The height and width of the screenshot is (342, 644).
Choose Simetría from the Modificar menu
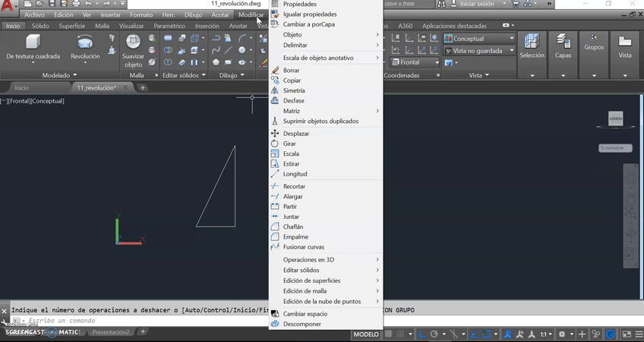point(294,90)
